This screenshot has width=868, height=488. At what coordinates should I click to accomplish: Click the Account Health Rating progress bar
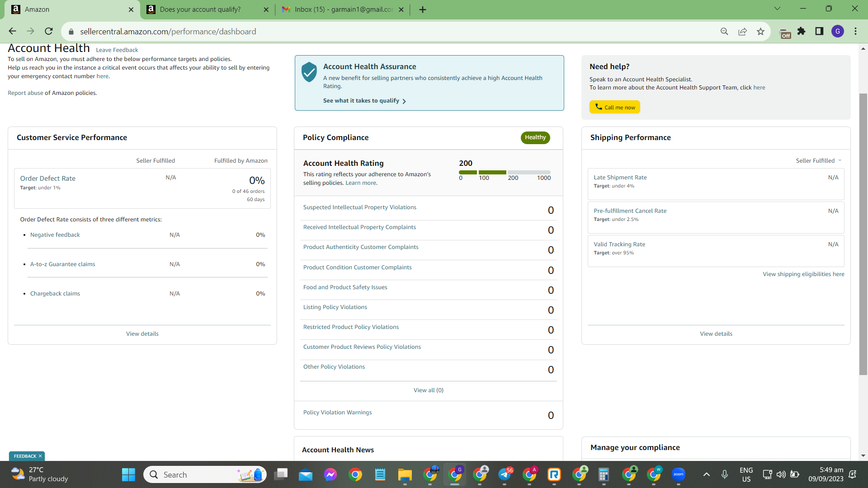pos(505,172)
